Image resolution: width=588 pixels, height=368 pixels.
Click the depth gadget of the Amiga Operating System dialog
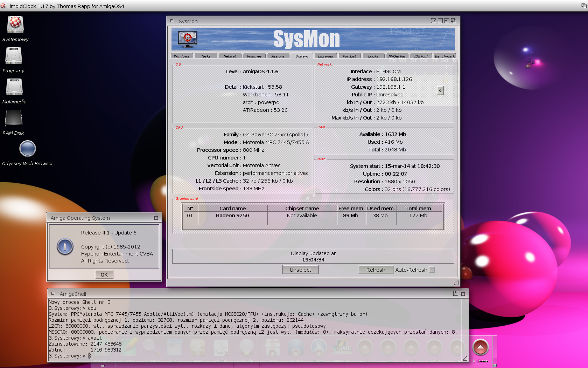pyautogui.click(x=155, y=217)
